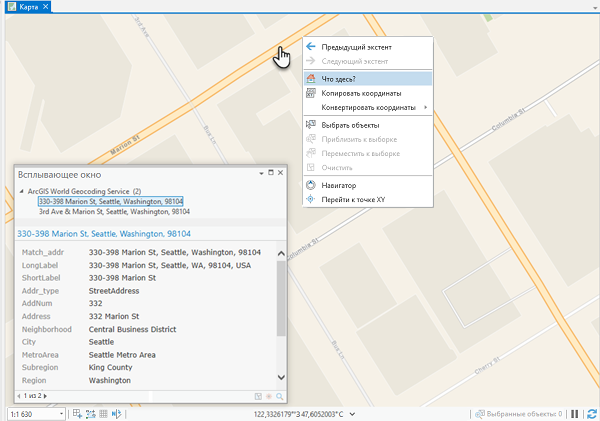Refresh the map with the refresh icon

591,413
